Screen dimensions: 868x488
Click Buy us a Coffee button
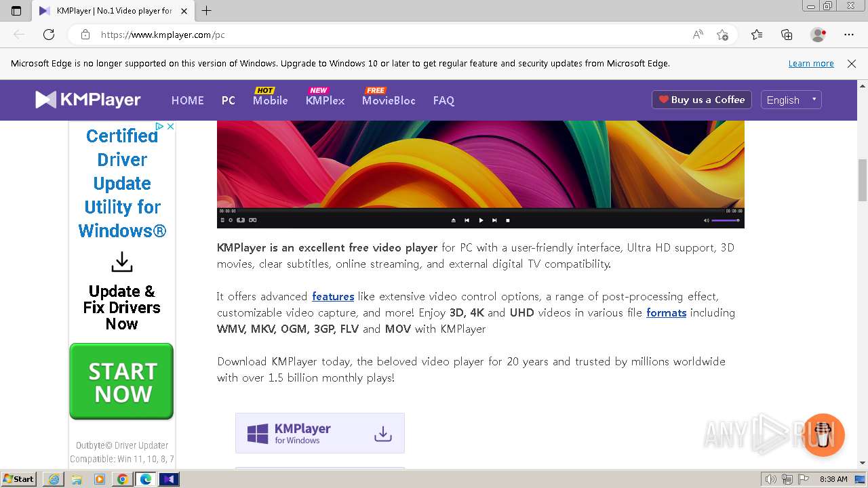point(702,100)
